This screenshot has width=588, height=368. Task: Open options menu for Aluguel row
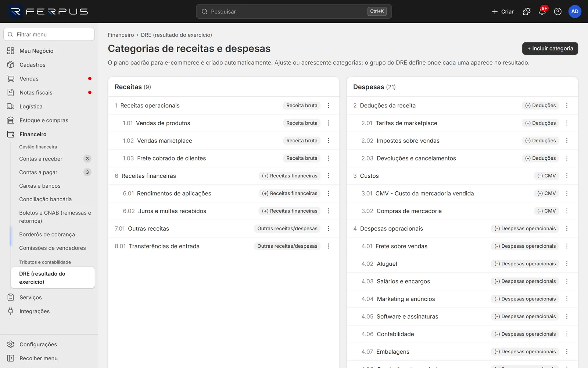point(567,264)
